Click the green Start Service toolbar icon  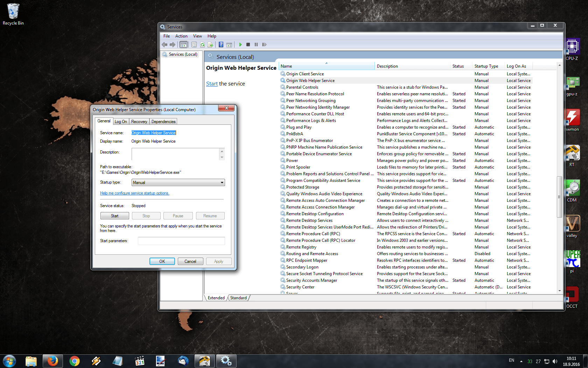[240, 45]
